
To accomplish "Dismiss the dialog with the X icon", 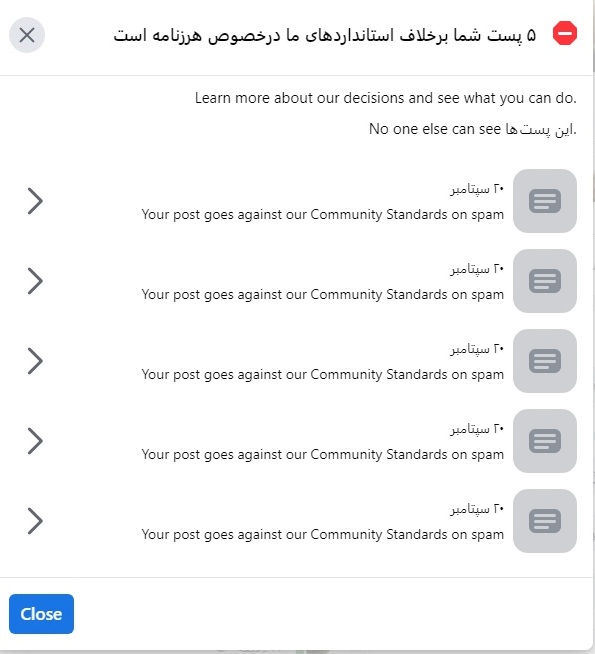I will 27,35.
